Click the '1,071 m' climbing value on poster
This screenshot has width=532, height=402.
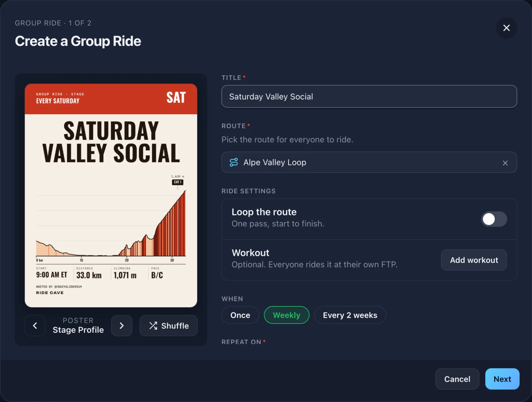point(125,275)
